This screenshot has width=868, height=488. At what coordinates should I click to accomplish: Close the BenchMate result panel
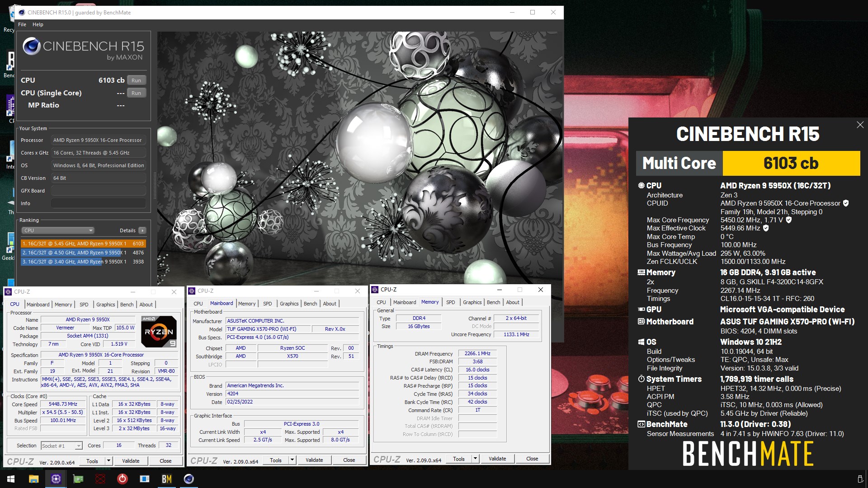coord(860,125)
